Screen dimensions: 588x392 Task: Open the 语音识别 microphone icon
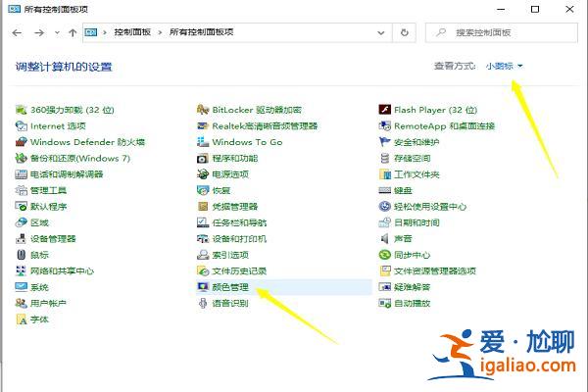click(203, 304)
